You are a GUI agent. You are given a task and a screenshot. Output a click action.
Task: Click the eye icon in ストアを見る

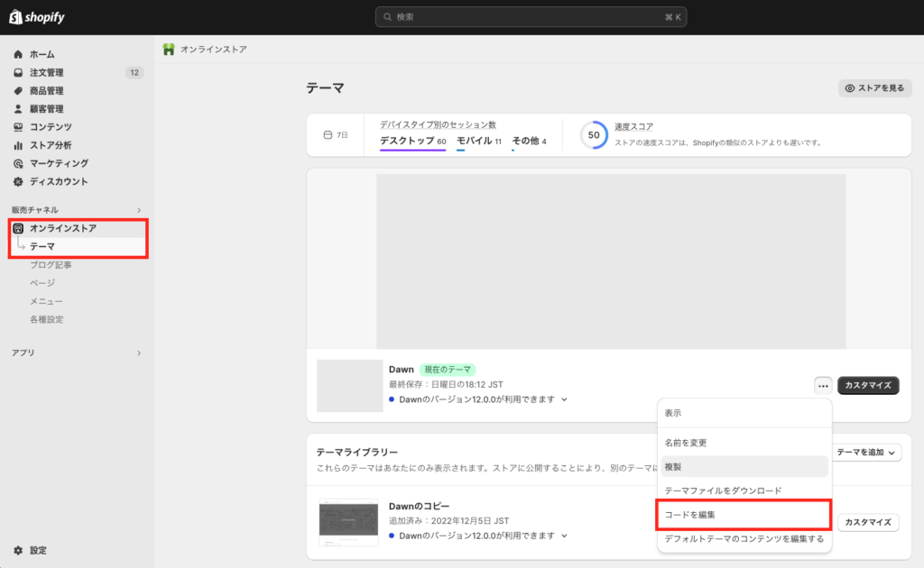(x=850, y=88)
